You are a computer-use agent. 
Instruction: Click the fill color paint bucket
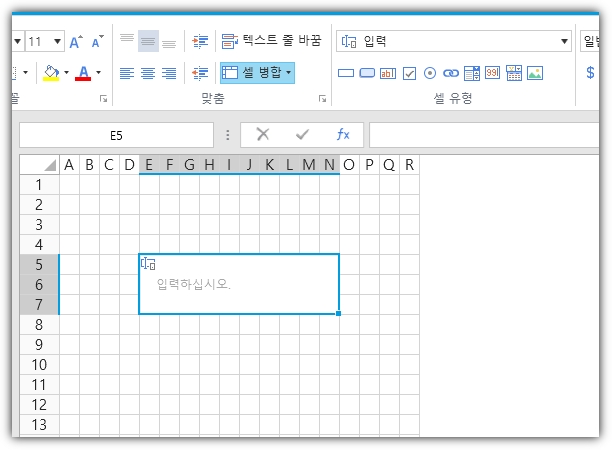[52, 73]
